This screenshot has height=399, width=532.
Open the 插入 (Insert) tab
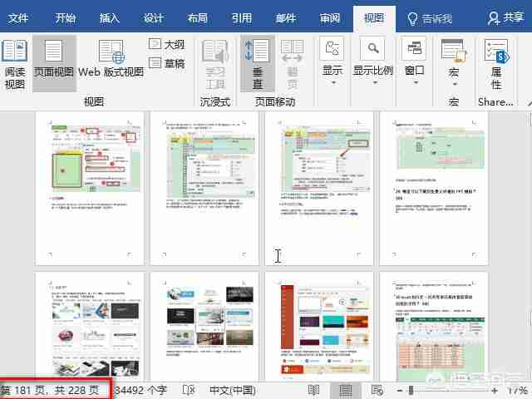tap(109, 17)
